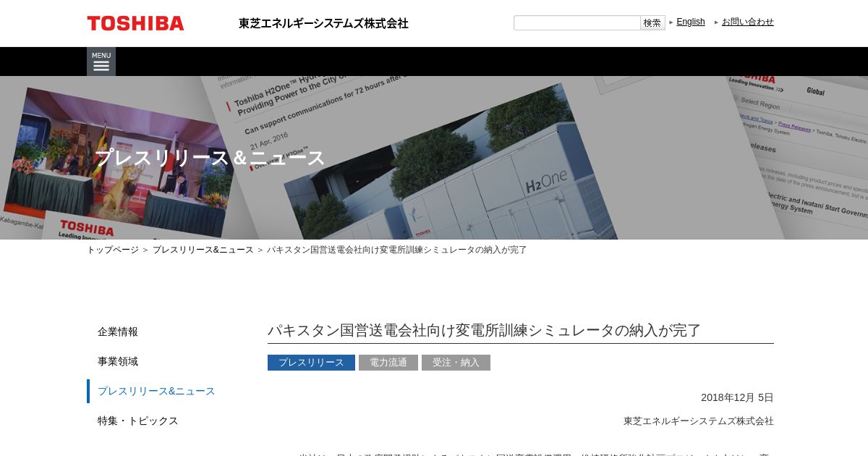Select 企業情報 in the sidebar
Screen dimensions: 868x456
(118, 332)
